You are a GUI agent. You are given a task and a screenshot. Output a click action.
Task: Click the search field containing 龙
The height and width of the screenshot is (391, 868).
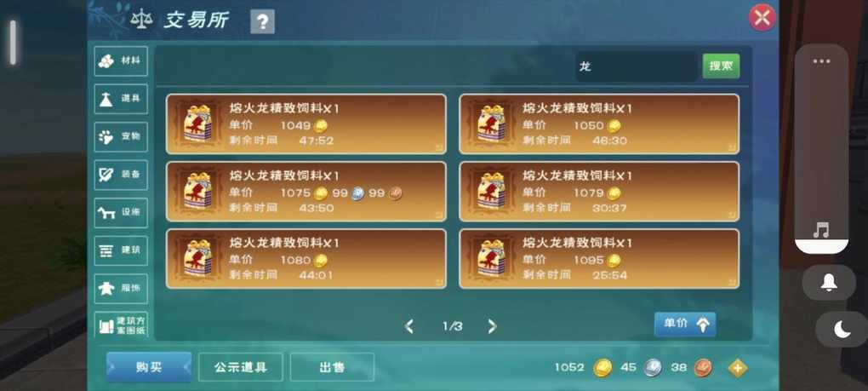coord(636,66)
